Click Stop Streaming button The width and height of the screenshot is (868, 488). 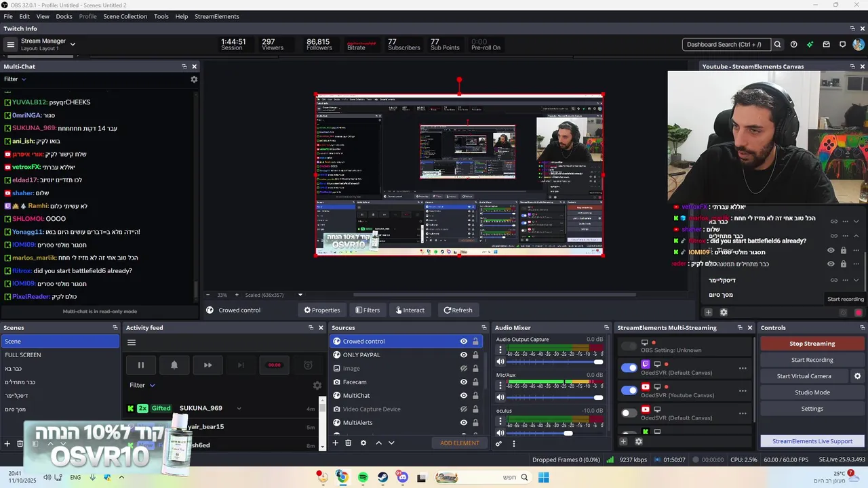812,344
